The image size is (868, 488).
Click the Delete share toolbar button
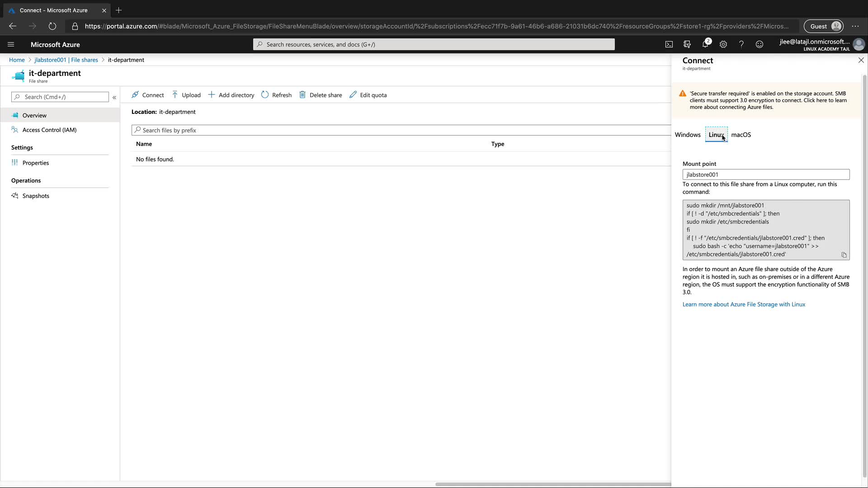321,95
